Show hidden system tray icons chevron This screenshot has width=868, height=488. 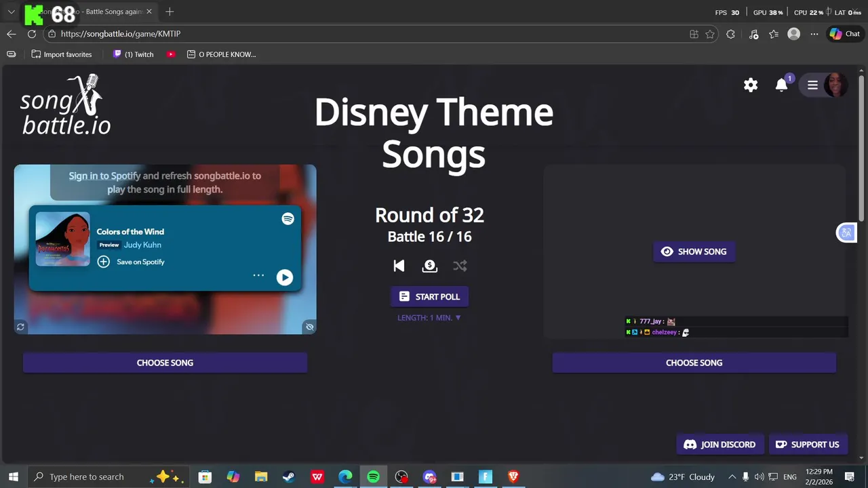point(732,476)
